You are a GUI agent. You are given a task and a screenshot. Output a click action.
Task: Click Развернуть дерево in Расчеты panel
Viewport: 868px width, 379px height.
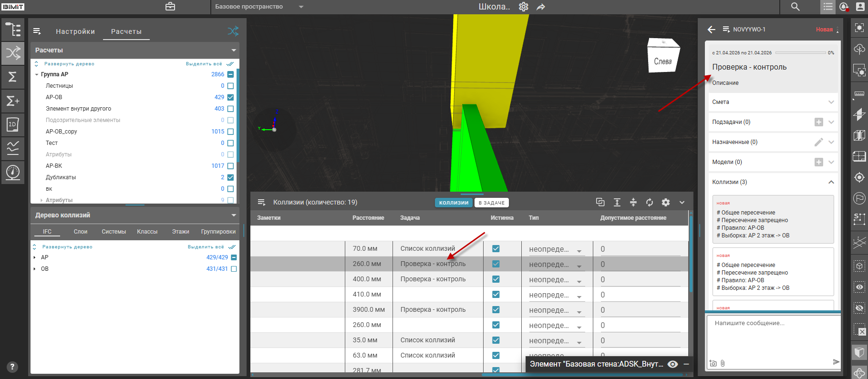click(x=69, y=64)
